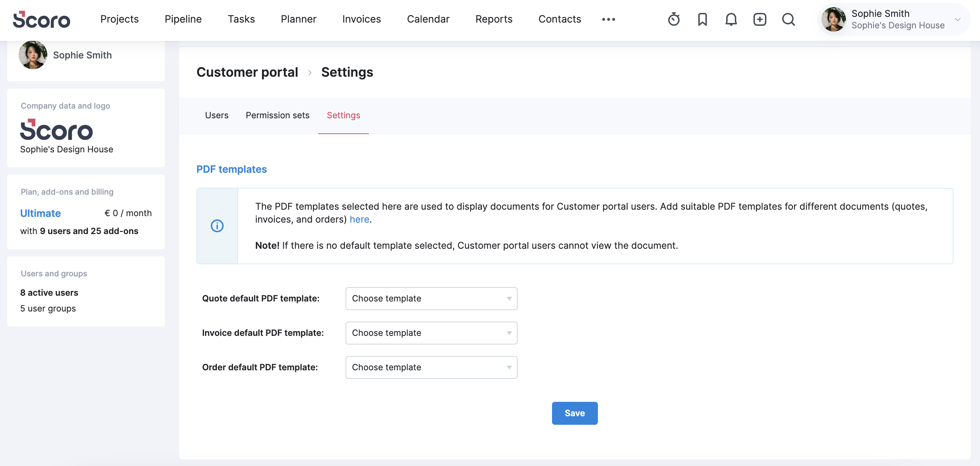Click the 'Users and groups' heading

(x=54, y=274)
